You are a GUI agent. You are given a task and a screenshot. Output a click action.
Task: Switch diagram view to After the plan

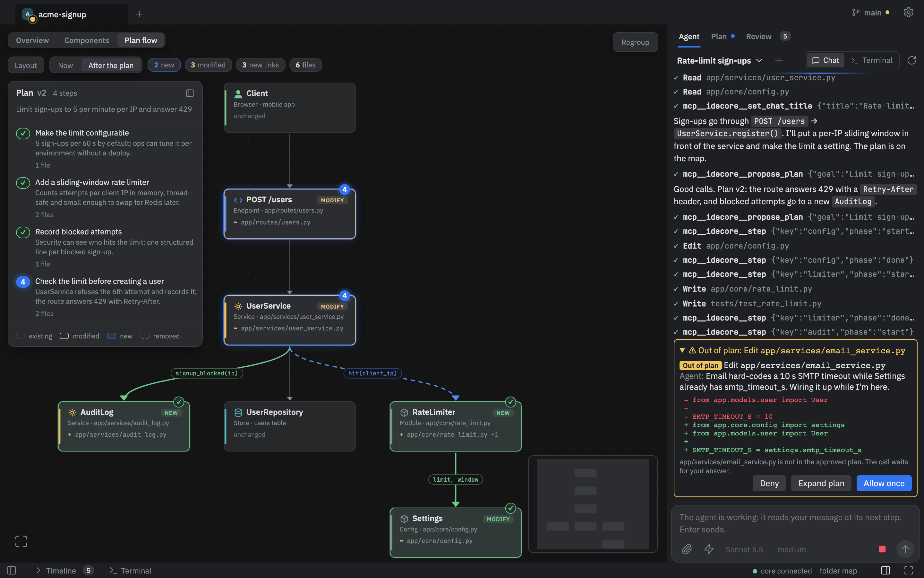pyautogui.click(x=111, y=65)
